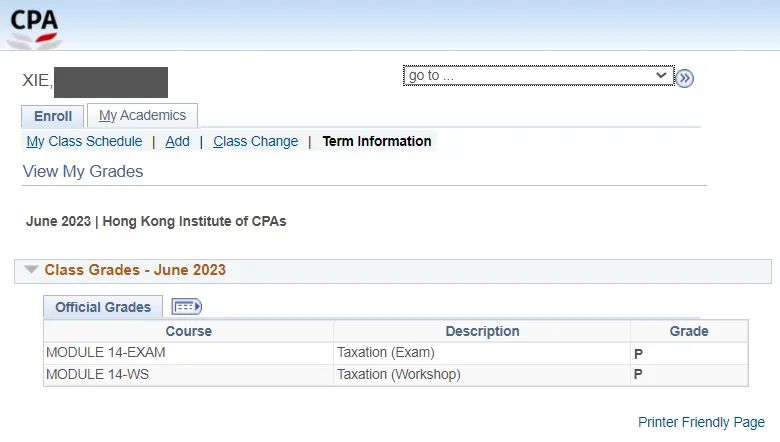Click the go button with double arrows
780x442 pixels.
[684, 78]
